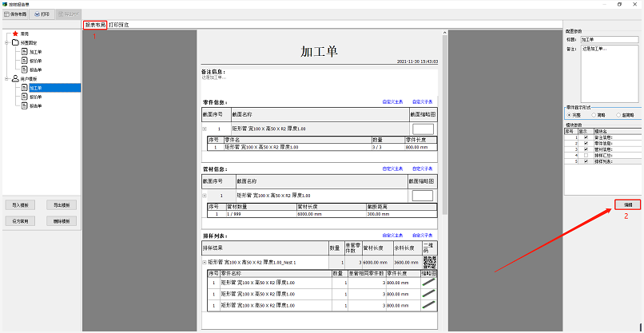Open 自定义主表 link in 管材信息 section
Screen dimensions: 644x333
pyautogui.click(x=392, y=168)
